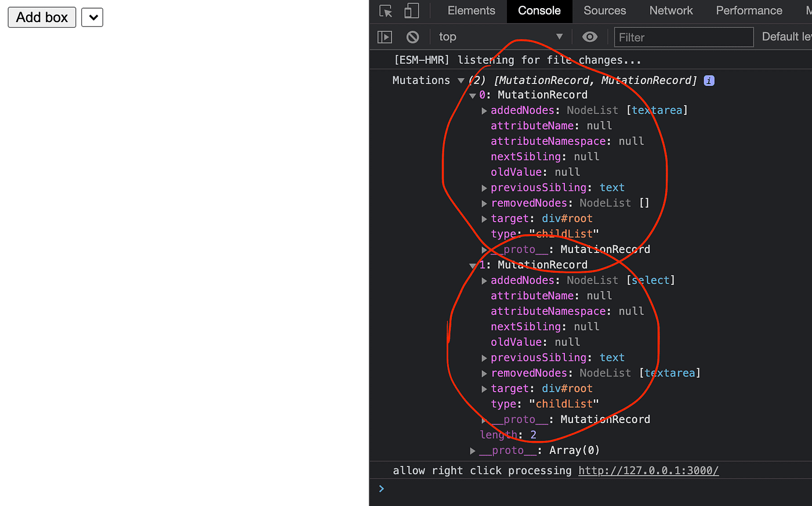Expand target div#root in record 1
This screenshot has height=506, width=812.
pyautogui.click(x=484, y=389)
